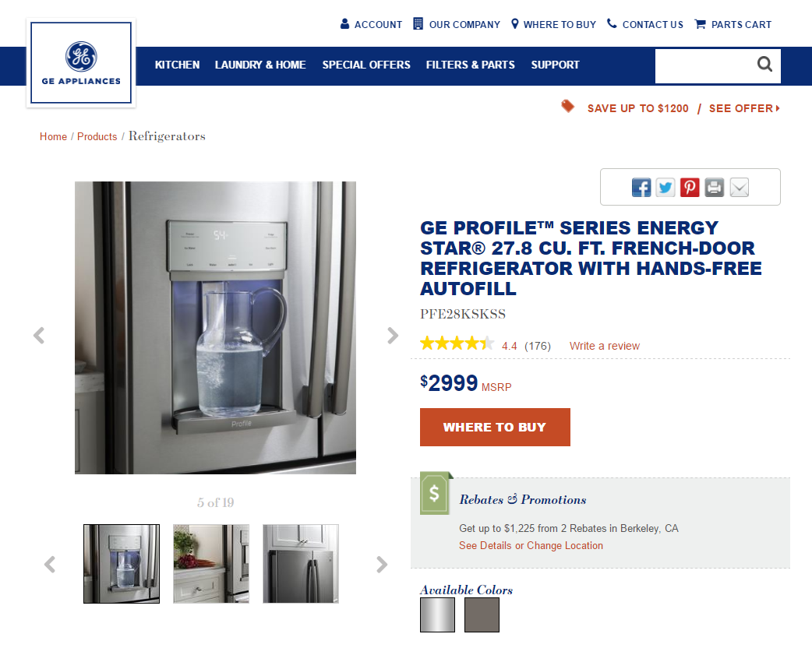Show previous product image arrow

(x=39, y=336)
